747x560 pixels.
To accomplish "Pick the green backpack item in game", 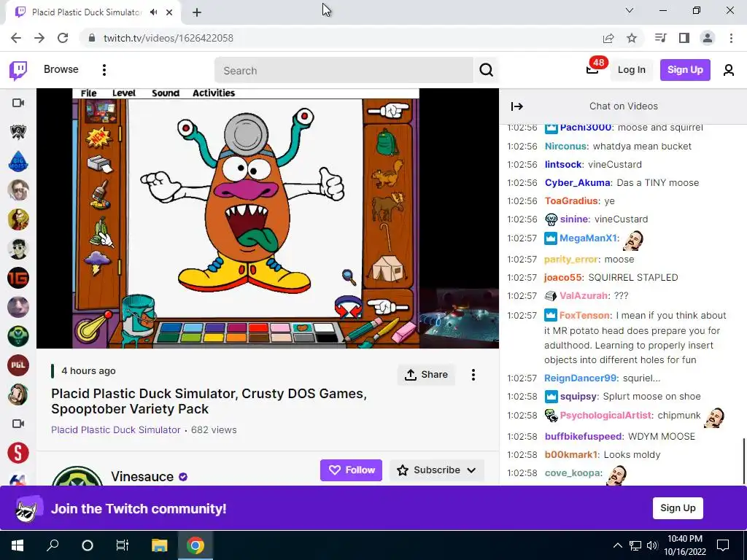I will [x=387, y=142].
